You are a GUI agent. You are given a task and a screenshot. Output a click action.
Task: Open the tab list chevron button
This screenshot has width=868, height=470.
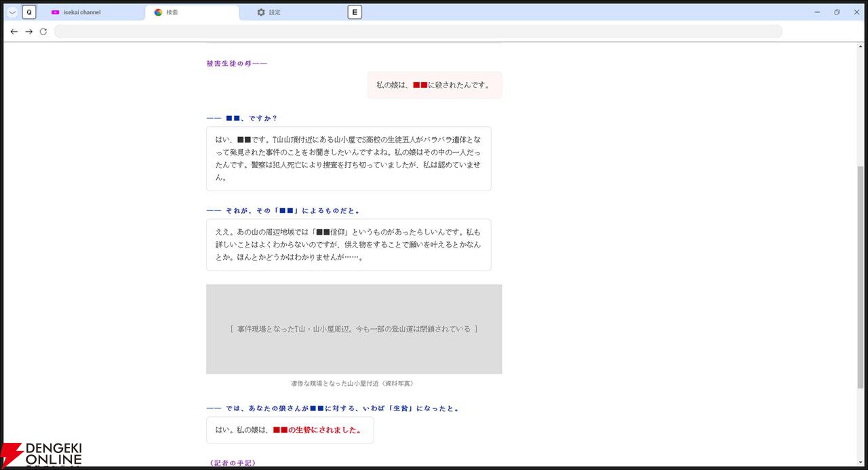pyautogui.click(x=12, y=12)
